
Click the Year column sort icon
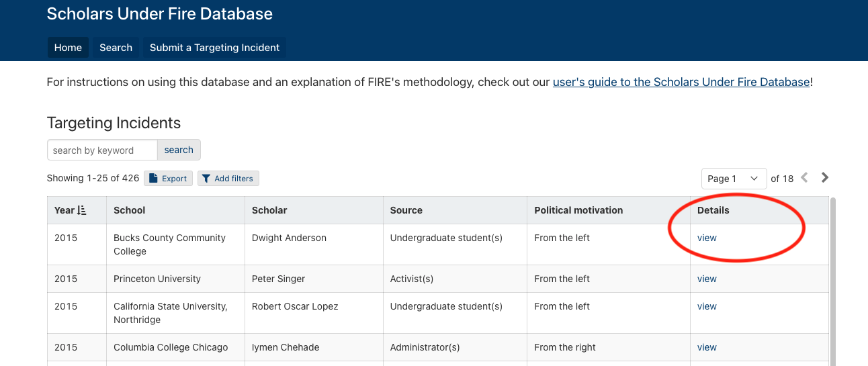tap(82, 210)
